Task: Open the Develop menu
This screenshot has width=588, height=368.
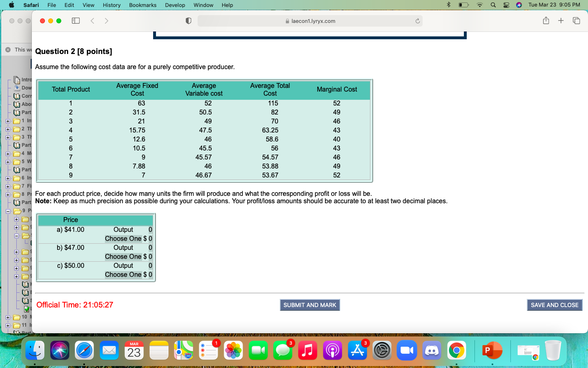Action: tap(175, 5)
